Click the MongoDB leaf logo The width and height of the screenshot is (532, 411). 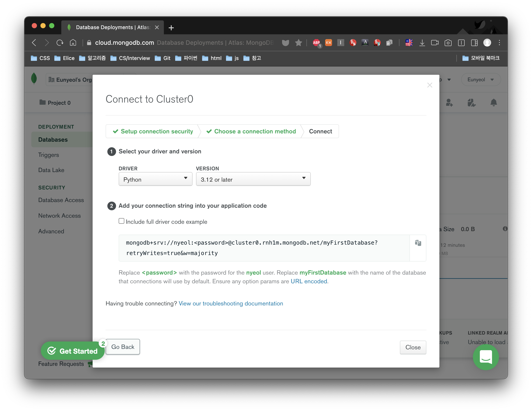(x=34, y=79)
